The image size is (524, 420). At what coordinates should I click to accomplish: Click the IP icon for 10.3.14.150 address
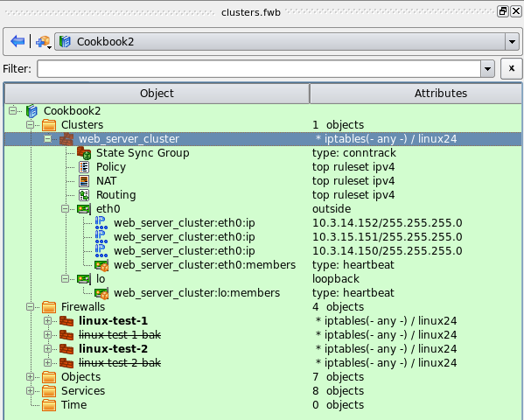click(101, 251)
